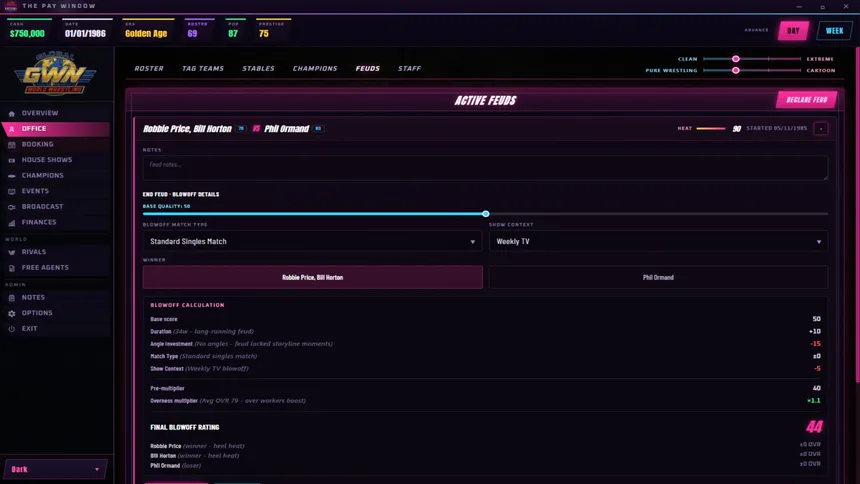This screenshot has height=484, width=860.
Task: Advance time by one Week
Action: 834,31
